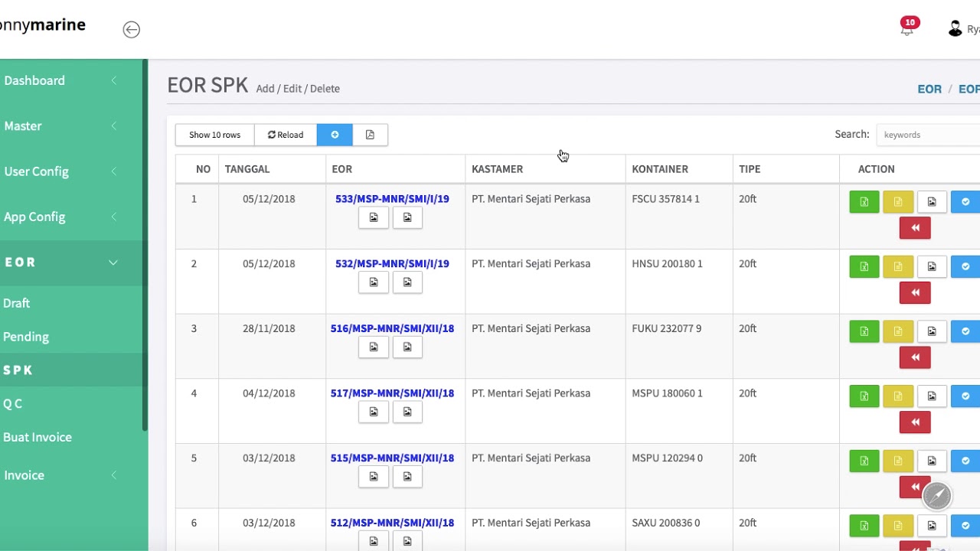Image resolution: width=980 pixels, height=551 pixels.
Task: Click the yellow document icon in row 2
Action: 898,267
